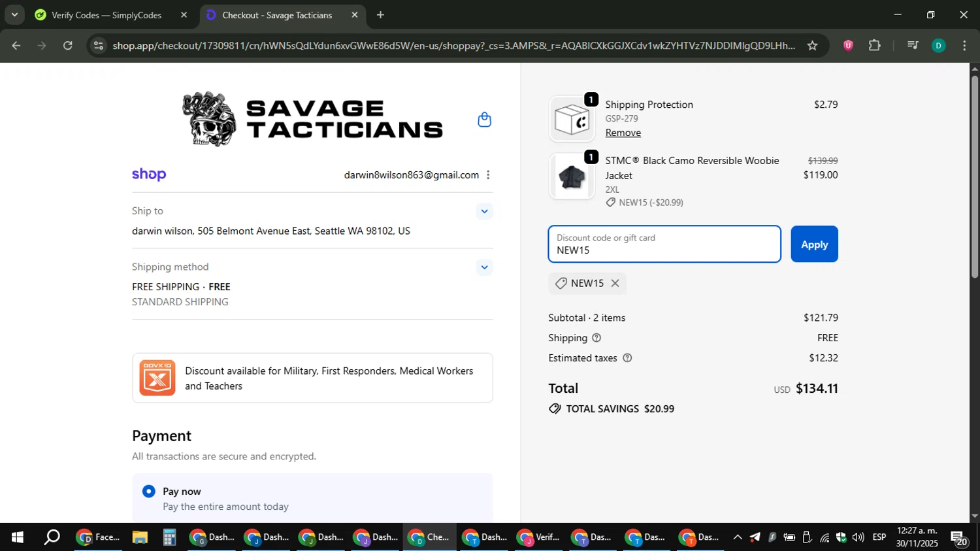Click the total savings tag icon
Viewport: 980px width, 551px height.
(555, 409)
